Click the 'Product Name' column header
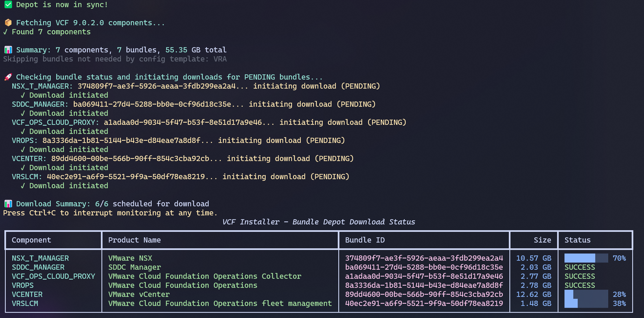This screenshot has width=644, height=318. [134, 240]
